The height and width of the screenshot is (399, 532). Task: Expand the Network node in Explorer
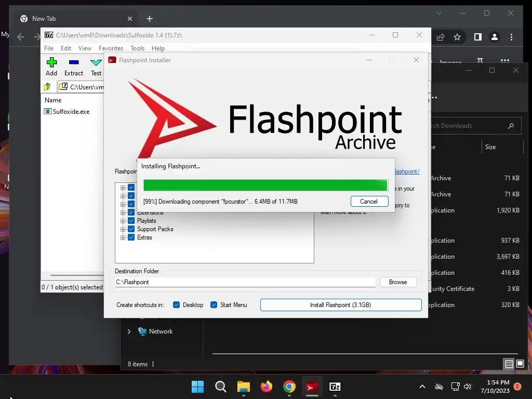tap(129, 332)
